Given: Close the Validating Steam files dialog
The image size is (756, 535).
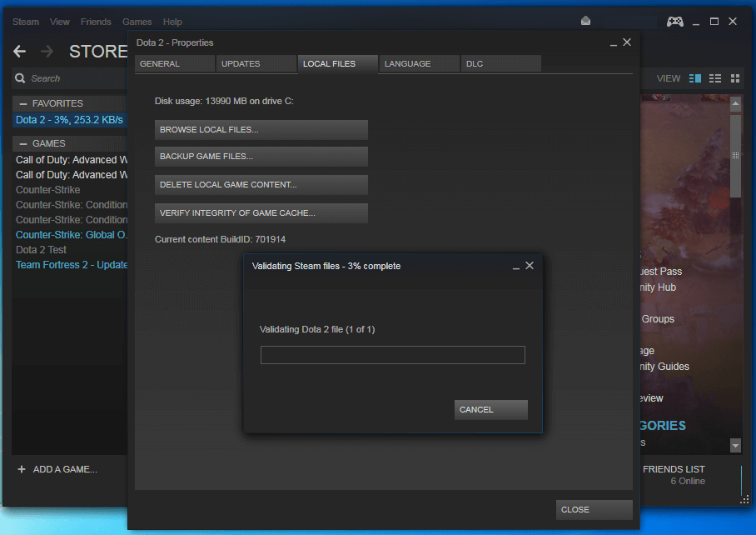Looking at the screenshot, I should 530,266.
